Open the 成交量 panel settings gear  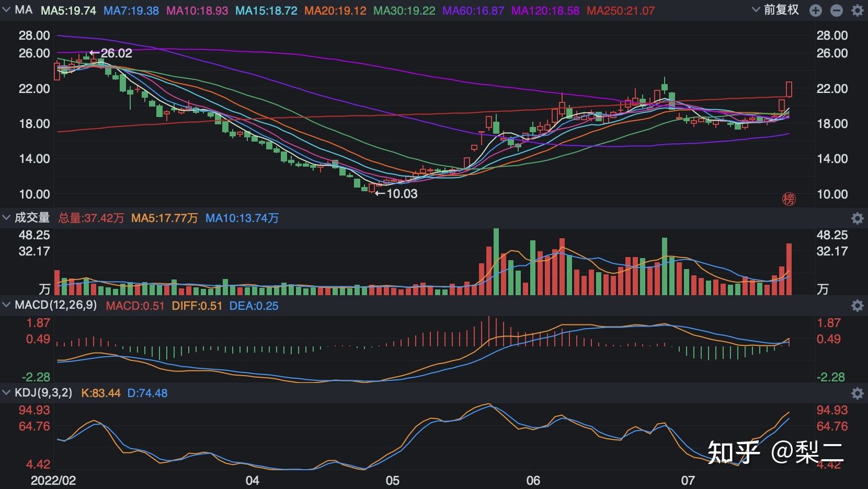pyautogui.click(x=858, y=218)
